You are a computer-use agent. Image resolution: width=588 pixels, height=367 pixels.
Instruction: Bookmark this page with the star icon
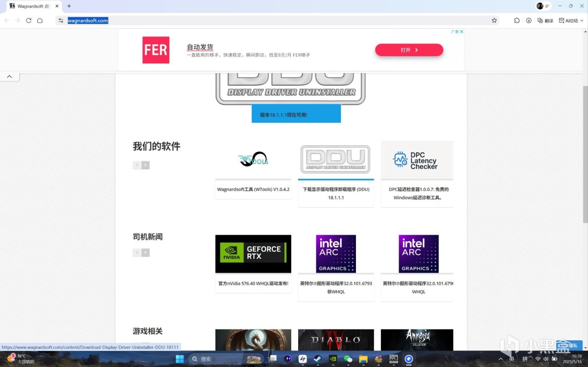click(494, 20)
